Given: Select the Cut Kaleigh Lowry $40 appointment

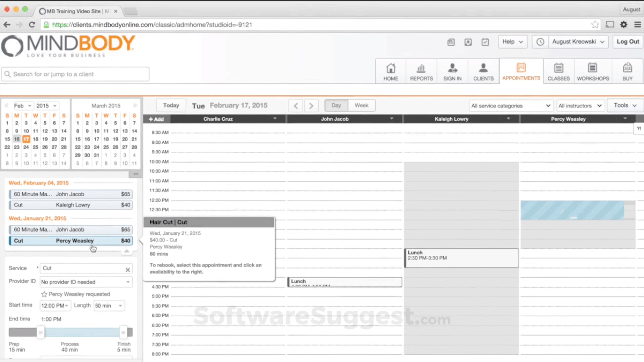Looking at the screenshot, I should 71,205.
